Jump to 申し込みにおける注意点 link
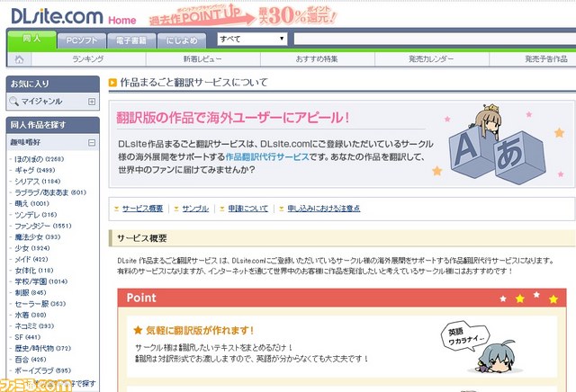The width and height of the screenshot is (576, 392). click(324, 209)
